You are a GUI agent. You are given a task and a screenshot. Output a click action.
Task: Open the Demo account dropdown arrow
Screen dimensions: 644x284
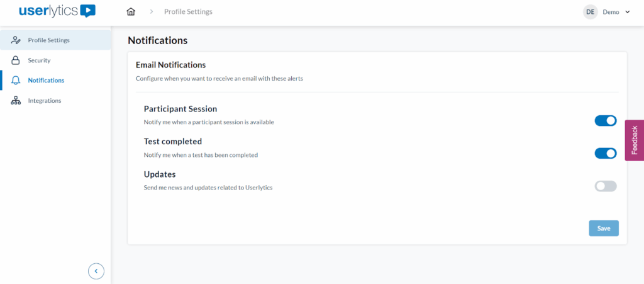click(627, 12)
